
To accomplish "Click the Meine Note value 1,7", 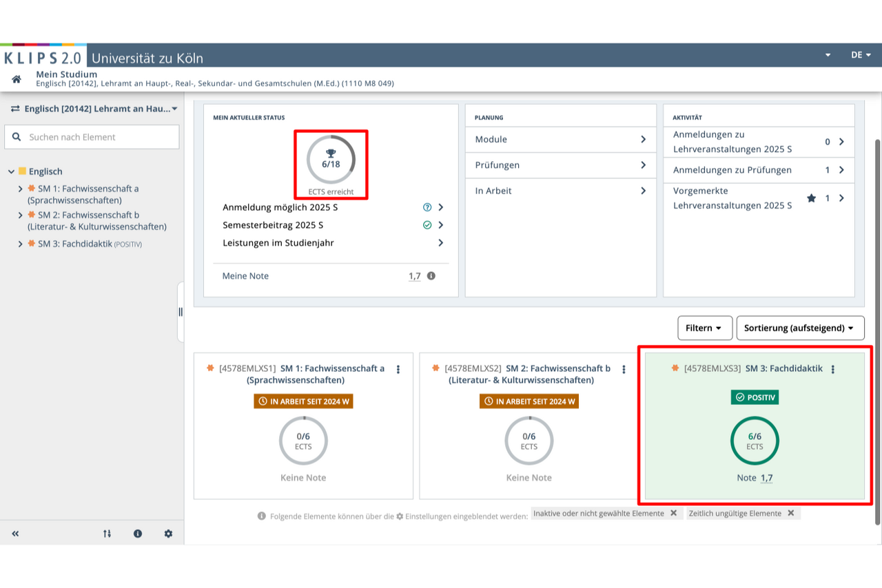I will 414,276.
